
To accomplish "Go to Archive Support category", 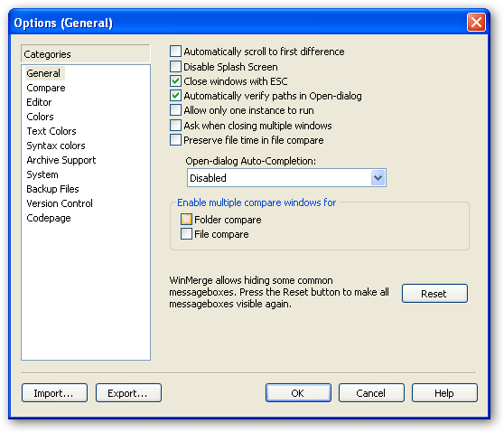I will pos(61,160).
